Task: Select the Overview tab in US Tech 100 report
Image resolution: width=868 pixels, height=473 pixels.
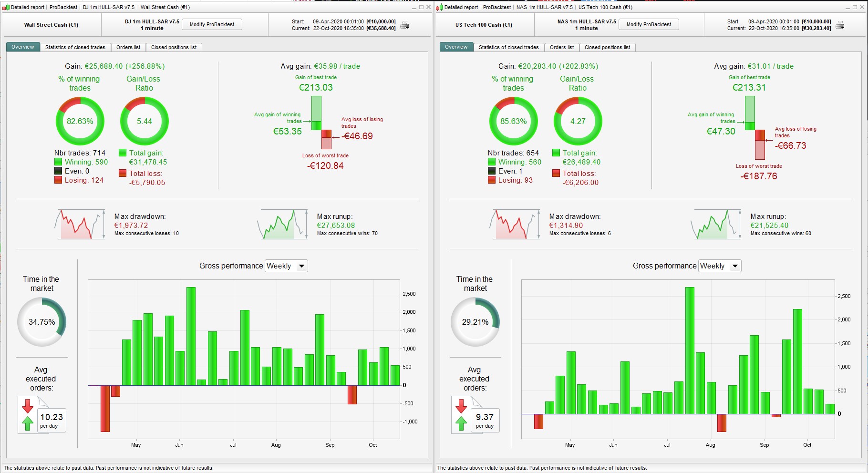Action: pyautogui.click(x=456, y=47)
